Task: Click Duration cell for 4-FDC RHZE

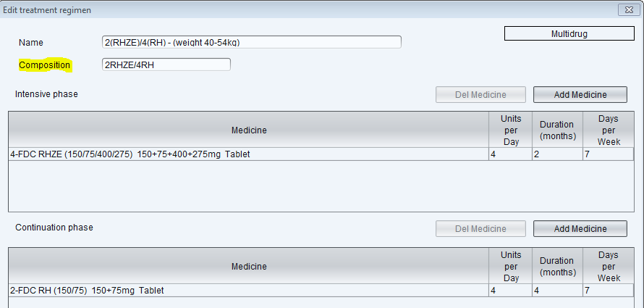Action: (x=557, y=154)
